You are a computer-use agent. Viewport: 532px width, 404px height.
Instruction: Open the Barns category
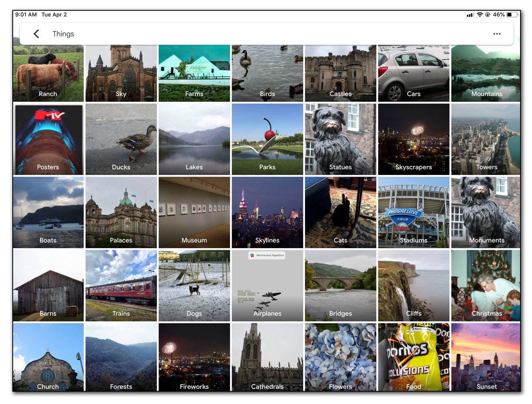(x=48, y=286)
